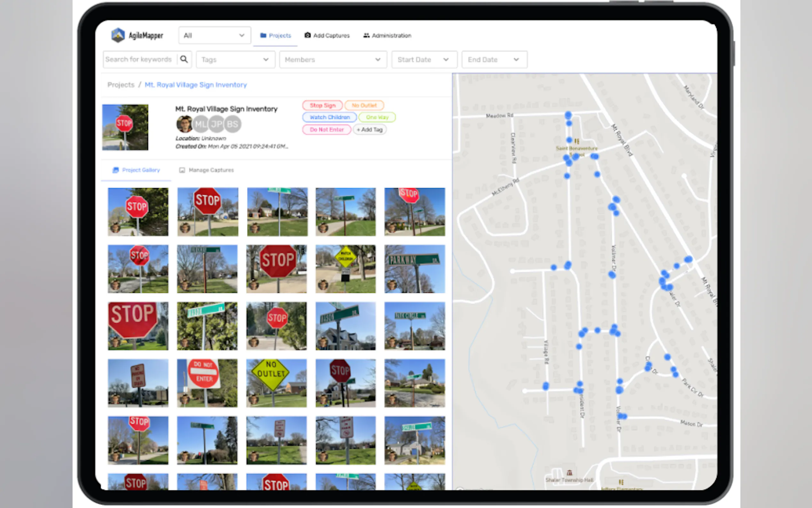Viewport: 812px width, 508px height.
Task: Click the Projects folder icon
Action: tap(263, 35)
